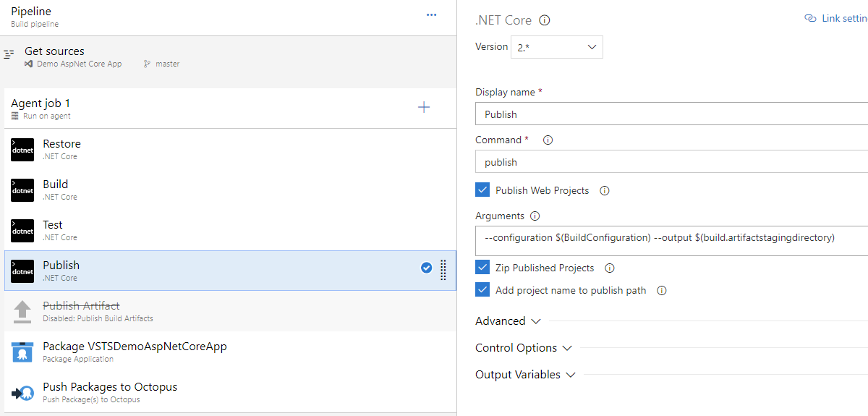Viewport: 868px width, 416px height.
Task: Click the Arguments text box
Action: (671, 241)
